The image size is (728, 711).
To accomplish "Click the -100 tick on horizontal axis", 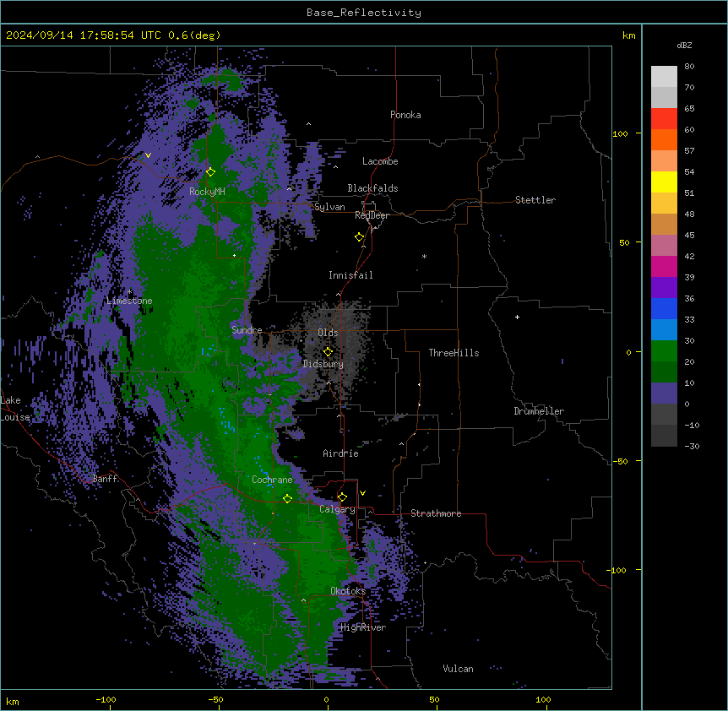I will pyautogui.click(x=106, y=699).
